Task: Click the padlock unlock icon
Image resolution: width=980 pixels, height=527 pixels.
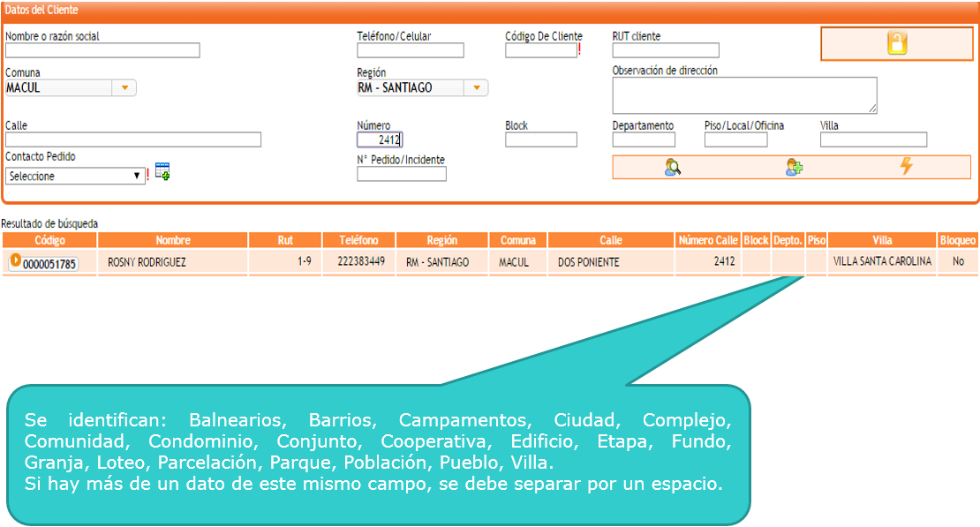Action: 897,43
